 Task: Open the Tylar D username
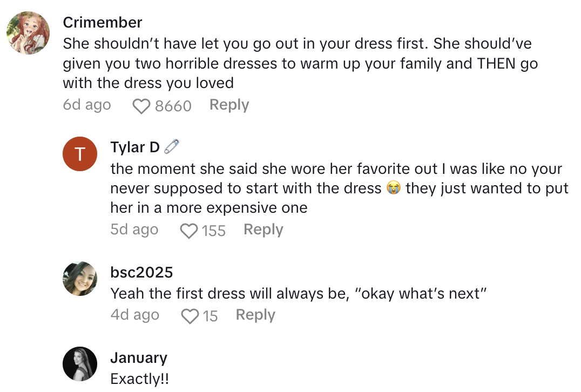[x=135, y=147]
